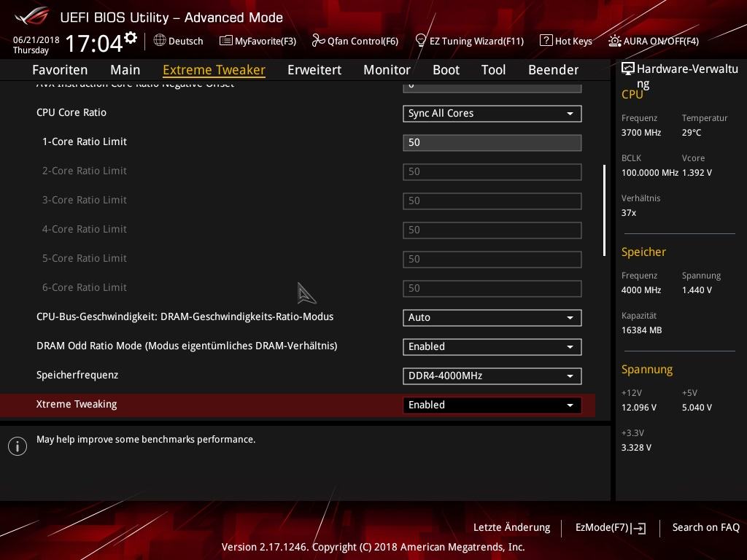This screenshot has width=747, height=560.
Task: Click the globe language icon
Action: pyautogui.click(x=160, y=41)
